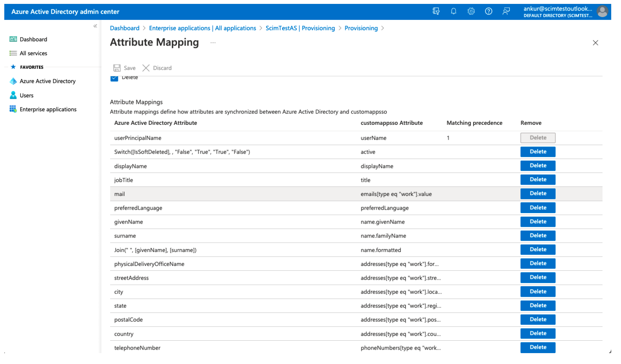Screen dimensions: 621x364
Task: Open the mail attribute mapping row
Action: [x=119, y=194]
